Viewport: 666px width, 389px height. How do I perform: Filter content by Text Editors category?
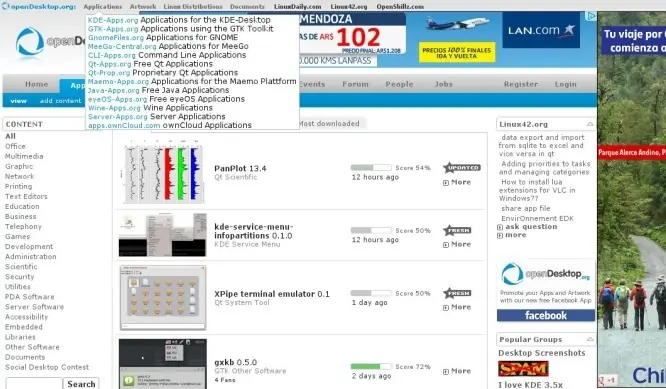coord(26,197)
